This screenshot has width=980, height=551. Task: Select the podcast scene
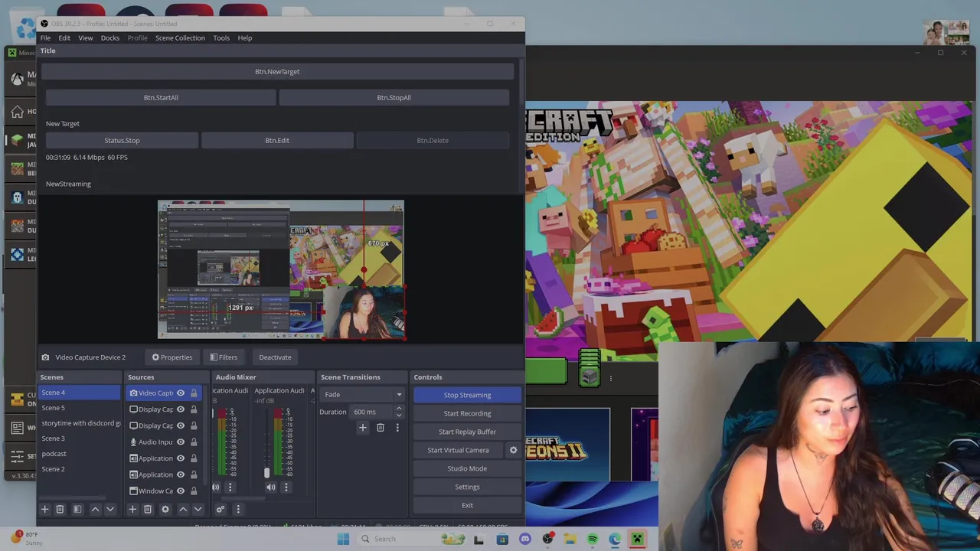[54, 454]
